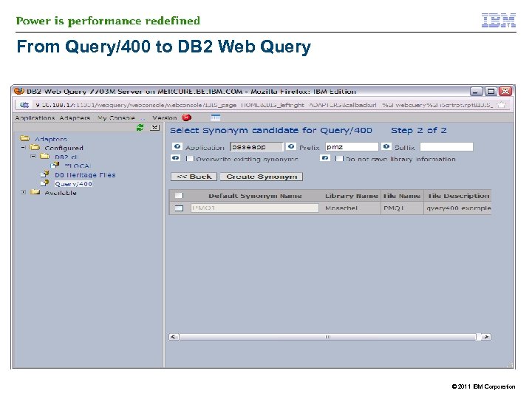Click the help icon for library information
This screenshot has height=399, width=532.
(324, 158)
